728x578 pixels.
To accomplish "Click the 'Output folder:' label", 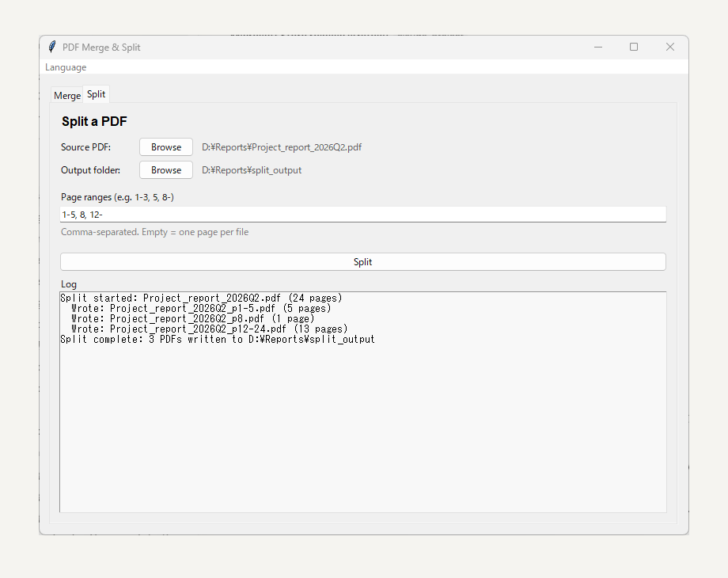I will point(90,170).
